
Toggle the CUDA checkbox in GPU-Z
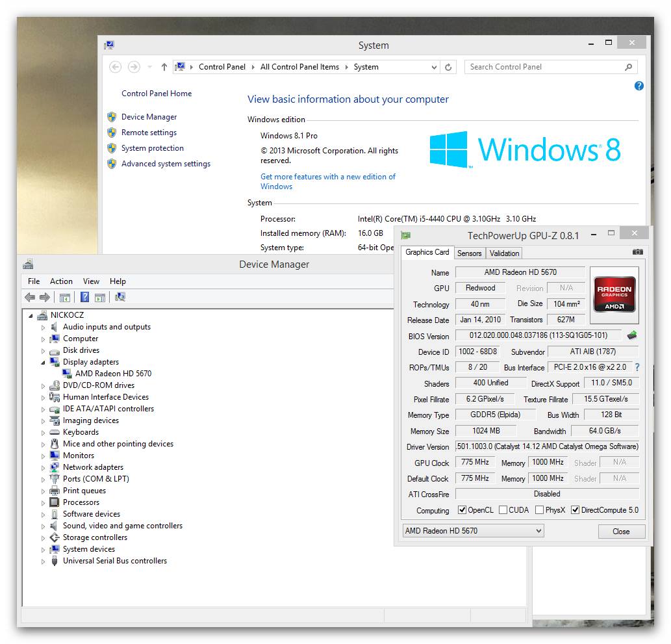coord(503,510)
